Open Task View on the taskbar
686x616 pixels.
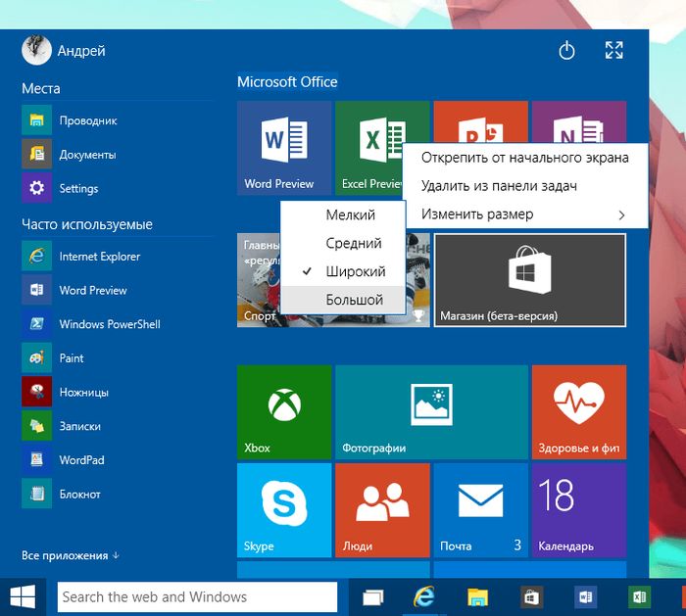pyautogui.click(x=372, y=597)
